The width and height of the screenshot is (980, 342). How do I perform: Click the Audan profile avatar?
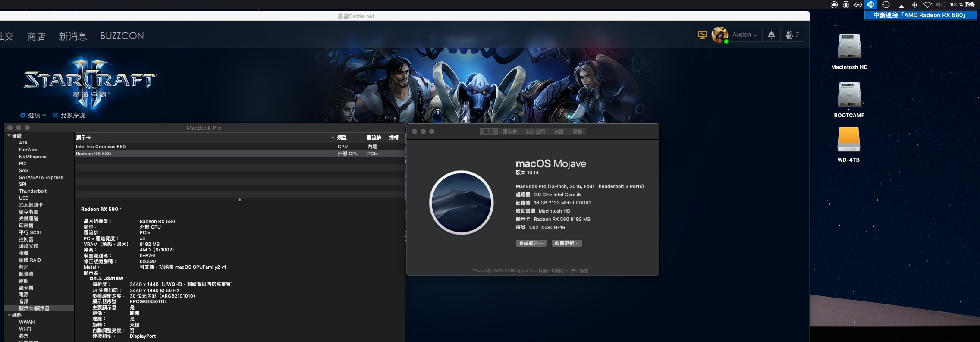point(719,35)
